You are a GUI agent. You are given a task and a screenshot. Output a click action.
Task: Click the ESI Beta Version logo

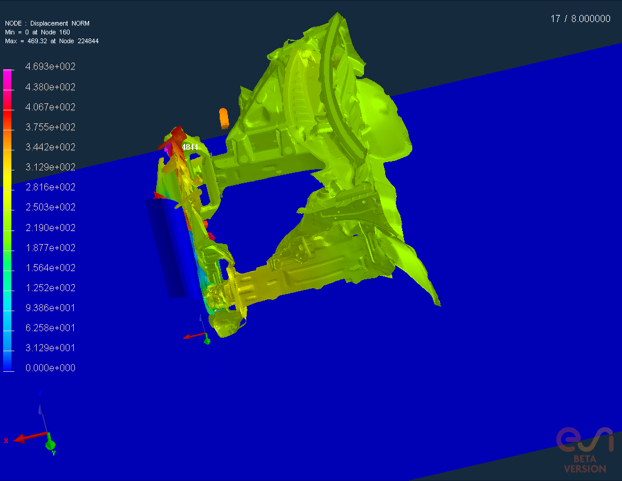(584, 449)
